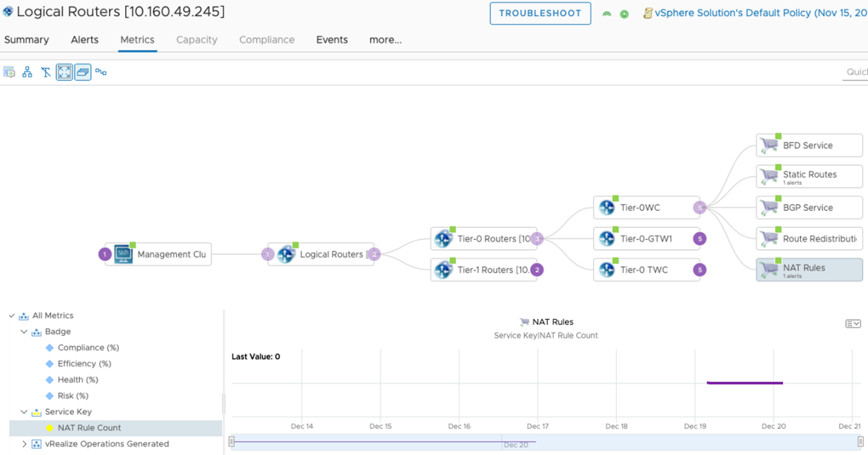This screenshot has height=455, width=868.
Task: Collapse the Badge metrics group
Action: (24, 332)
